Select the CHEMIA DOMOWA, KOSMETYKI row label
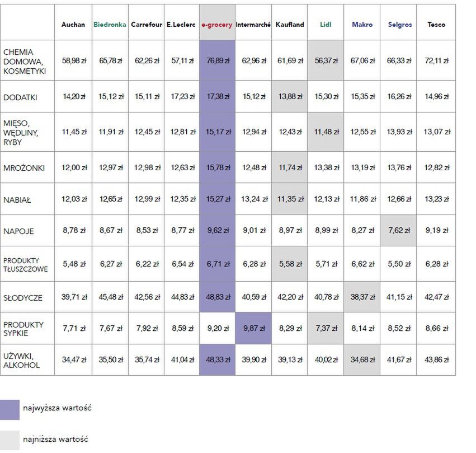476x453 pixels. (x=27, y=60)
